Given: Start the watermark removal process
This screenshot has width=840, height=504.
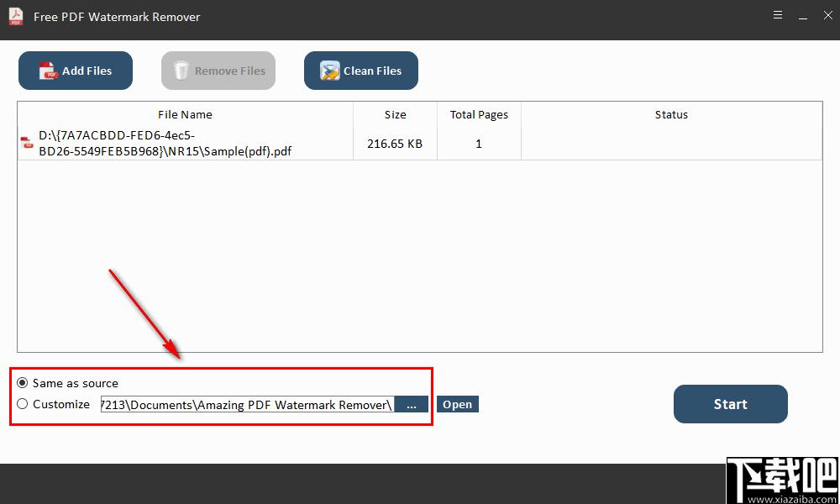Looking at the screenshot, I should (x=730, y=404).
